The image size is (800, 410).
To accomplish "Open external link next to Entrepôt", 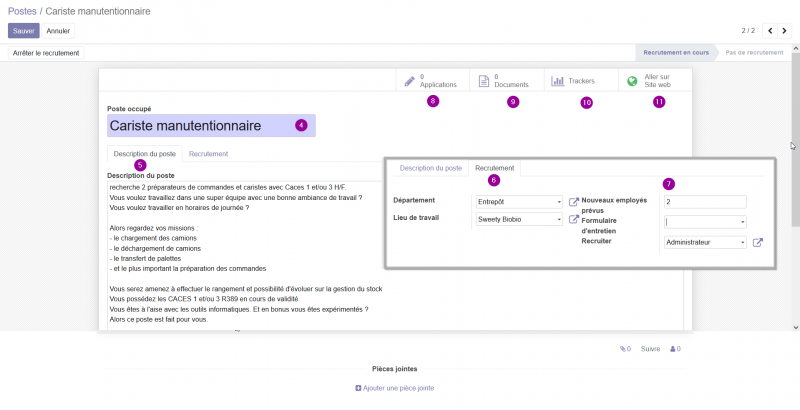I will tap(573, 201).
